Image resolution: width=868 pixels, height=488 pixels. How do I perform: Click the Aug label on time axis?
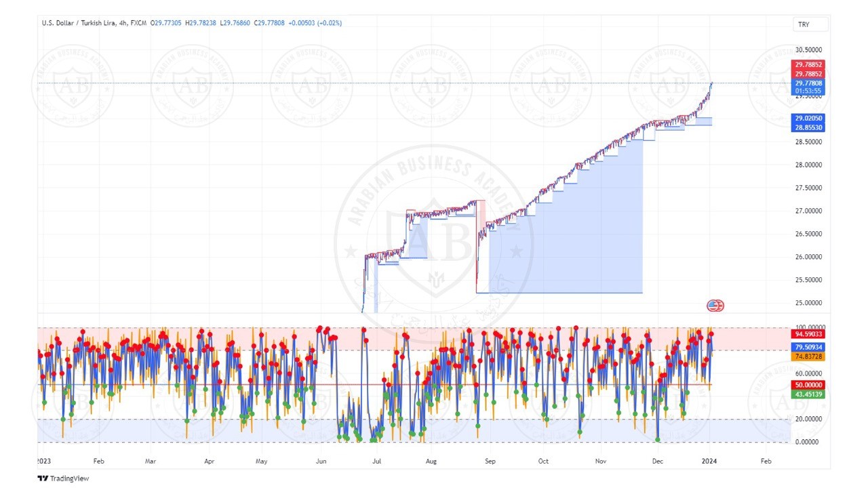(x=431, y=461)
